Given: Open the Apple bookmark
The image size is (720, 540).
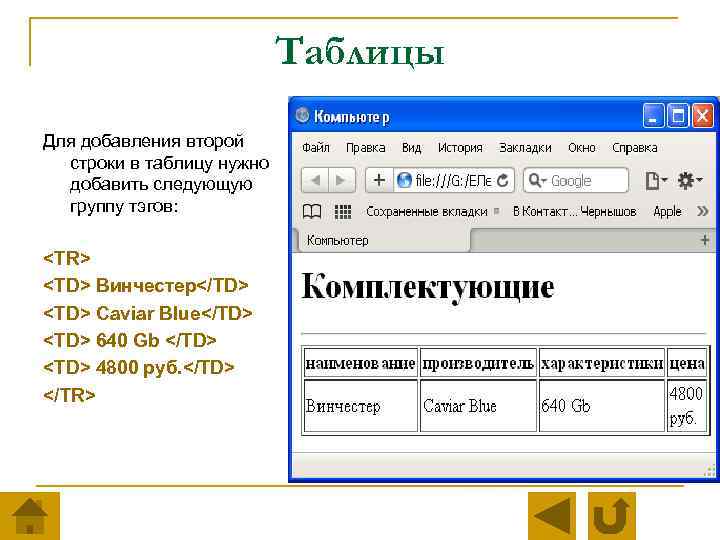Looking at the screenshot, I should tap(667, 212).
